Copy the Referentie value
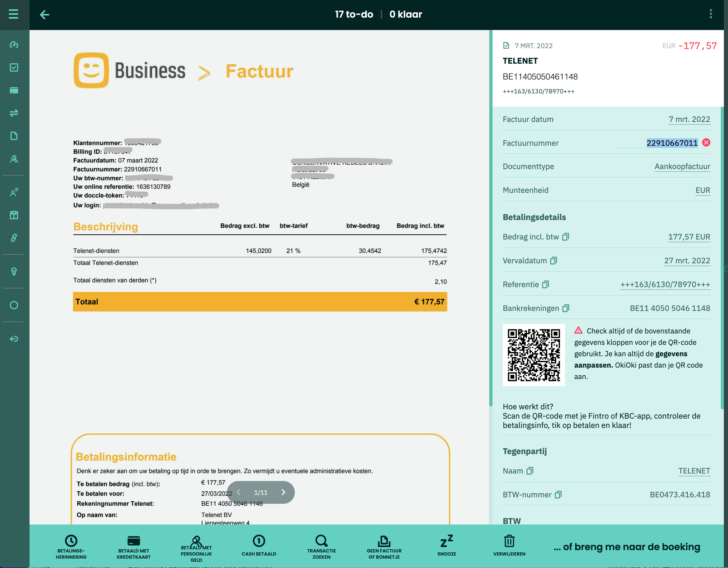 click(x=546, y=285)
